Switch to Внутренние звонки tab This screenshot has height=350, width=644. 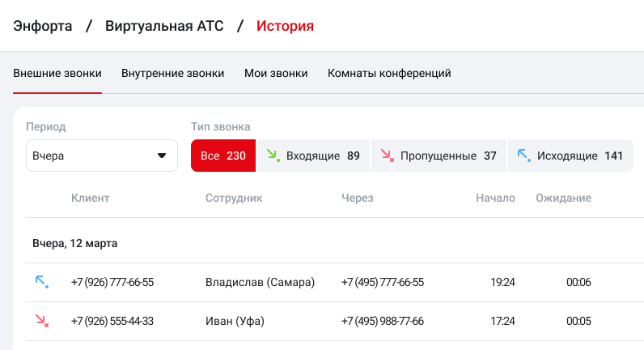point(172,73)
